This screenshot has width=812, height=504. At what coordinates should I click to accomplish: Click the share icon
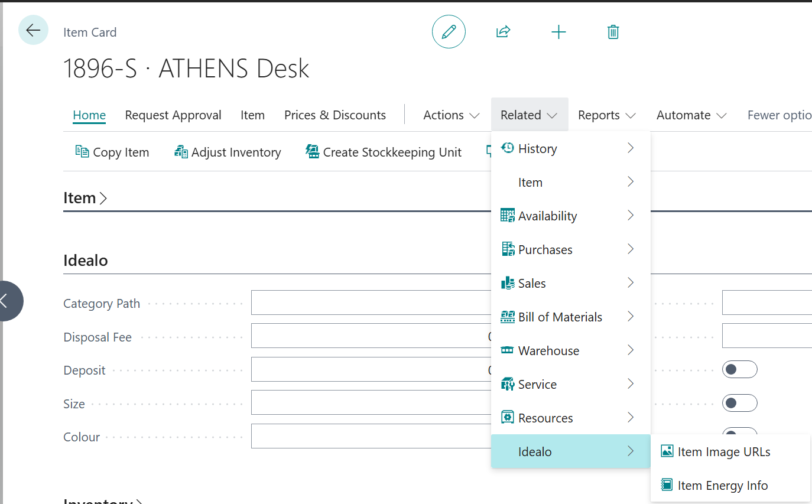pyautogui.click(x=503, y=32)
